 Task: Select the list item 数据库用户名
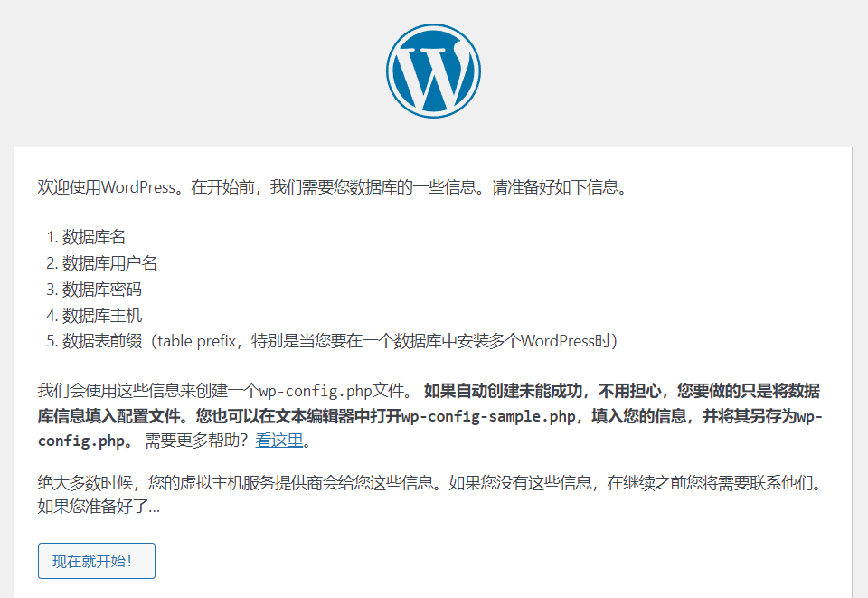[109, 263]
